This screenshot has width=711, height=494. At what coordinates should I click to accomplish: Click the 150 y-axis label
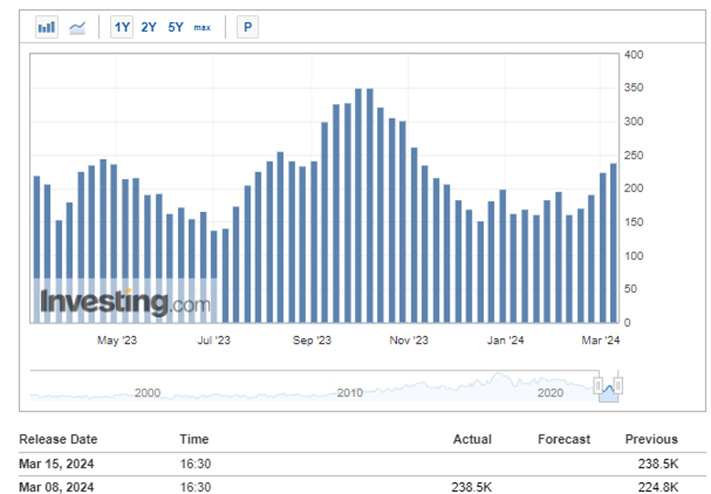tap(633, 222)
